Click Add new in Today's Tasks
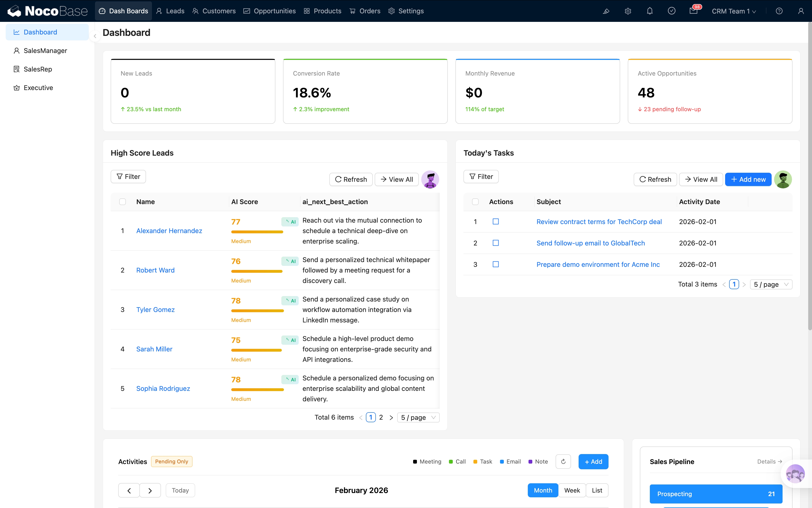This screenshot has width=812, height=508. click(x=748, y=179)
